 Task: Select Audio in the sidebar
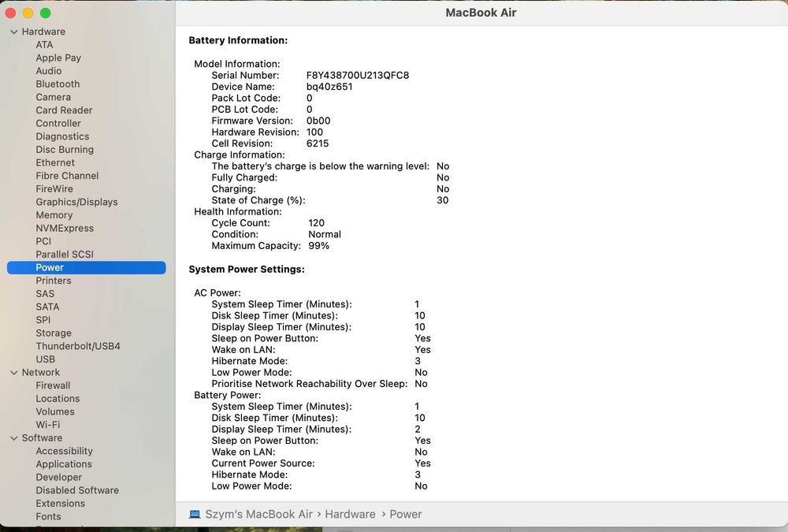[x=49, y=71]
